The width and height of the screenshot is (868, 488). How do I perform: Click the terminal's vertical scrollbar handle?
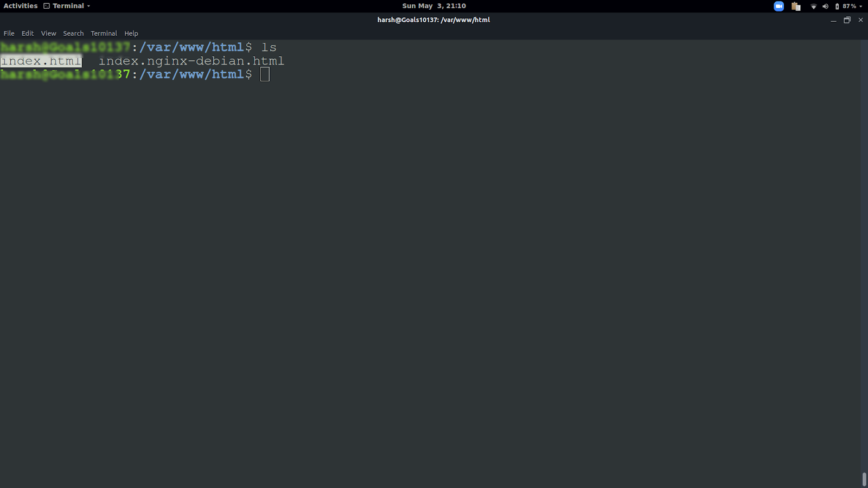pyautogui.click(x=864, y=479)
